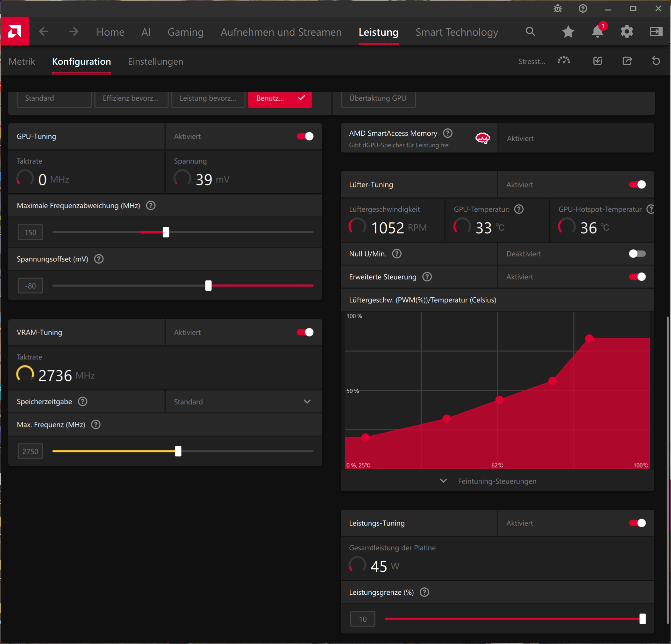Image resolution: width=671 pixels, height=644 pixels.
Task: Open Aufnehmen und Streamen tab
Action: (x=281, y=32)
